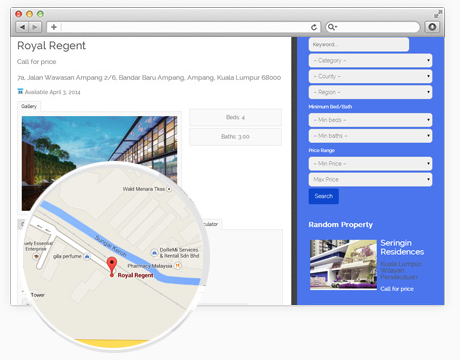Image resolution: width=460 pixels, height=360 pixels.
Task: Click in the Keyword input field
Action: click(359, 44)
